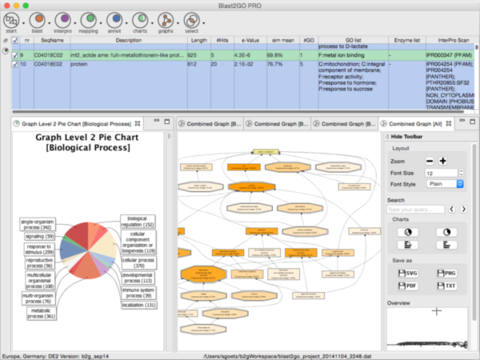The width and height of the screenshot is (480, 360).
Task: Click the graphs toolbar icon
Action: (x=166, y=20)
